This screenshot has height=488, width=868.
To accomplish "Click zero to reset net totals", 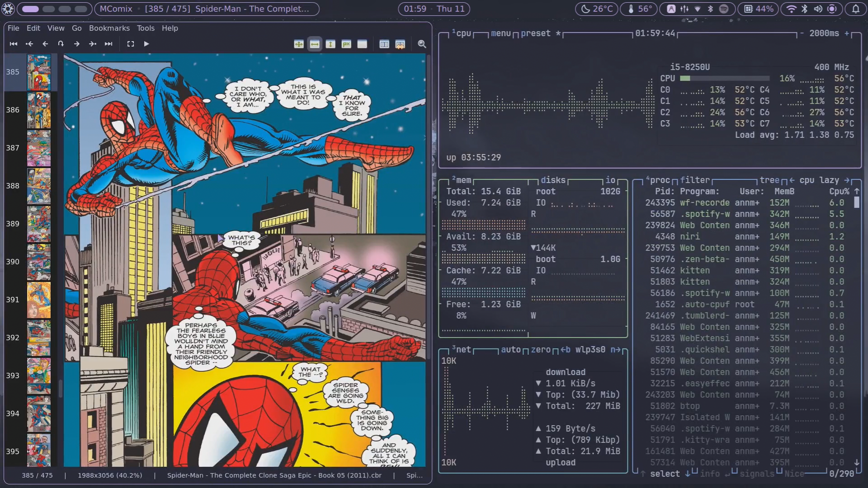I will [x=541, y=350].
